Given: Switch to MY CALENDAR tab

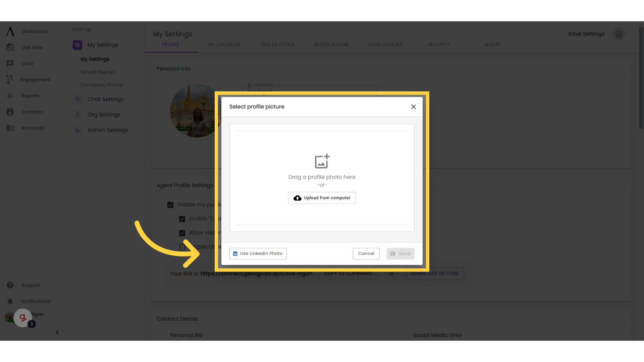Looking at the screenshot, I should [x=224, y=44].
